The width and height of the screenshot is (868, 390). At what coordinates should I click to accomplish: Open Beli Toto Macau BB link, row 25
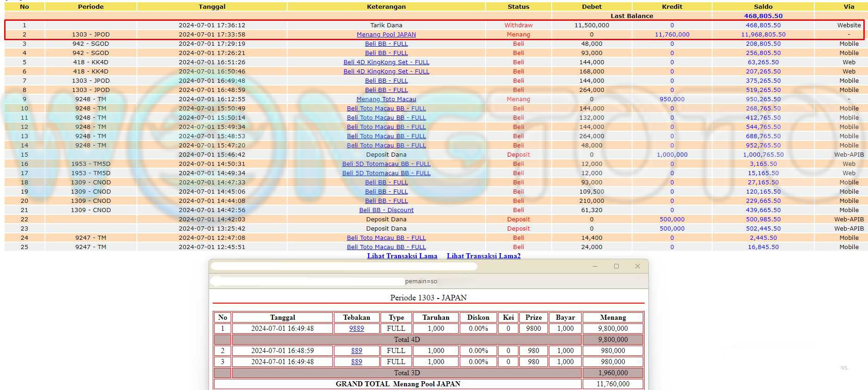tap(386, 247)
